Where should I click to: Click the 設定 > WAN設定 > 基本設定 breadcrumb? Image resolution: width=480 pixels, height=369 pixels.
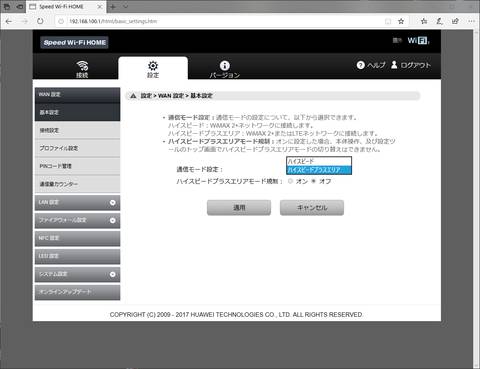pos(176,96)
